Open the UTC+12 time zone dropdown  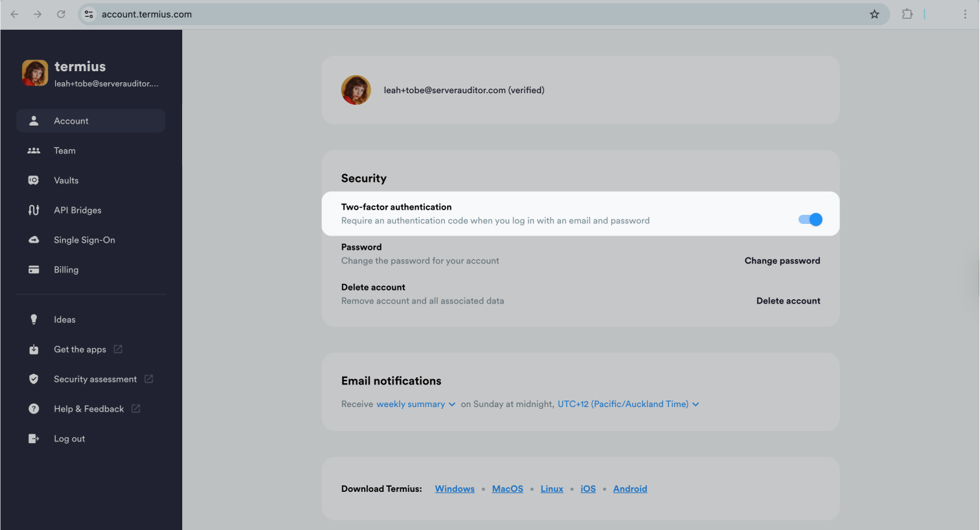pos(628,404)
